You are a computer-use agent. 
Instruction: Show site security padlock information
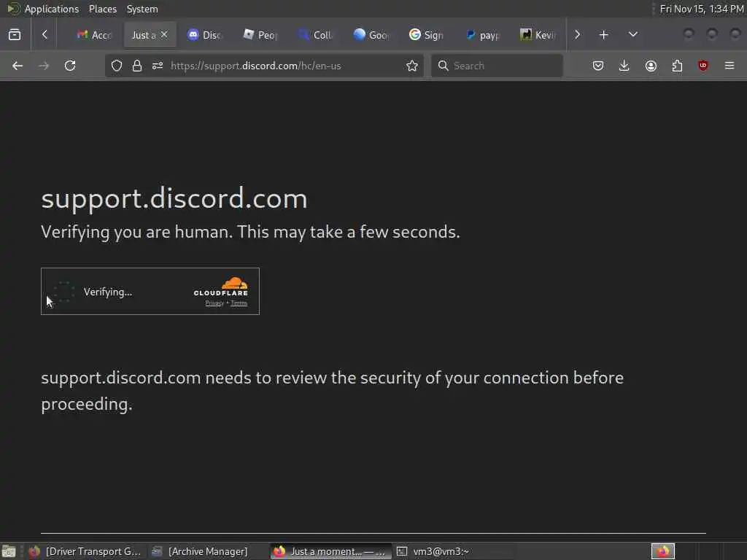click(x=137, y=66)
